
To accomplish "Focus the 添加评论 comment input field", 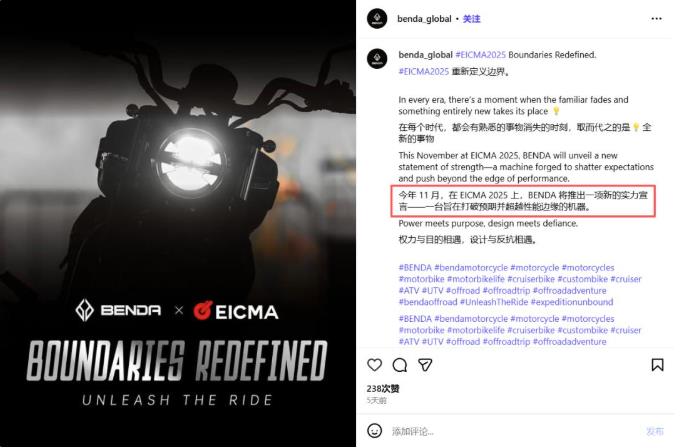I will click(x=515, y=431).
